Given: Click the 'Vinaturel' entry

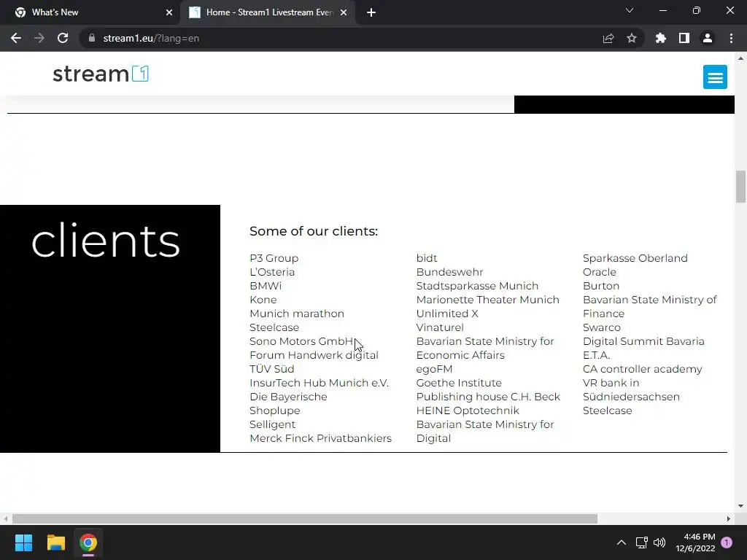Looking at the screenshot, I should (440, 327).
